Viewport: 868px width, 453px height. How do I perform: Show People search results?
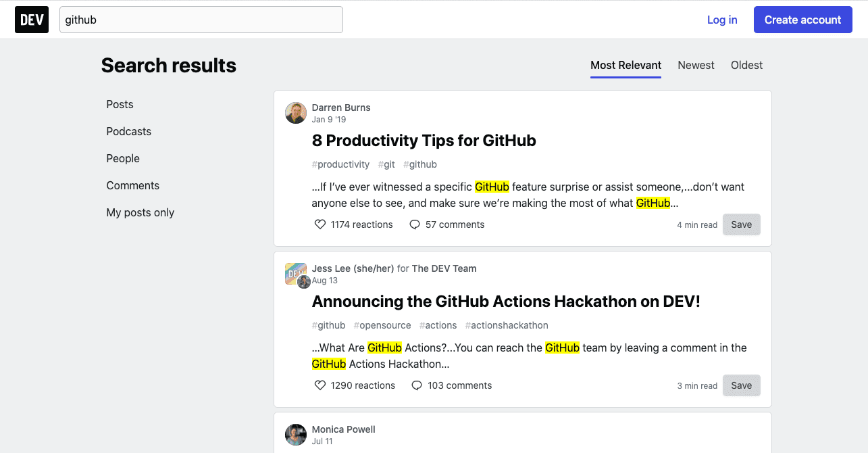click(123, 158)
